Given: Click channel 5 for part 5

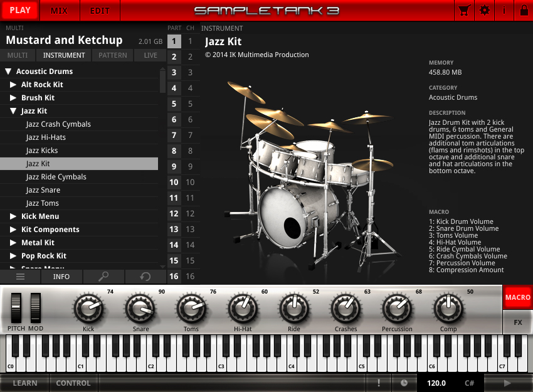Looking at the screenshot, I should point(190,103).
